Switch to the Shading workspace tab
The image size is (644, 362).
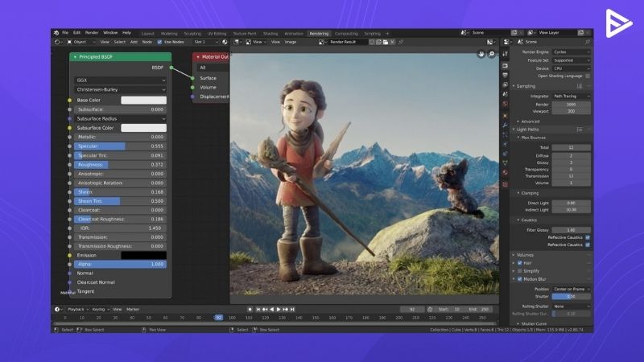tap(270, 34)
